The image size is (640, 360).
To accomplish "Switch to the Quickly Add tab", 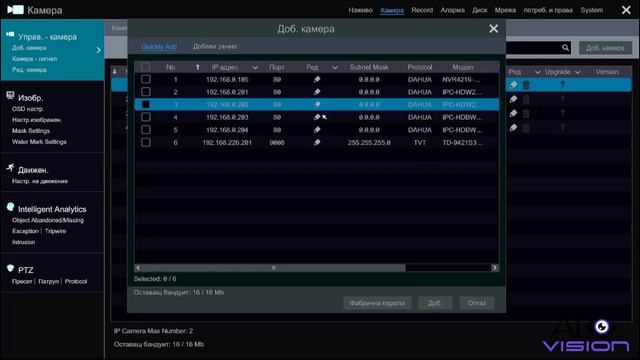I will (159, 47).
